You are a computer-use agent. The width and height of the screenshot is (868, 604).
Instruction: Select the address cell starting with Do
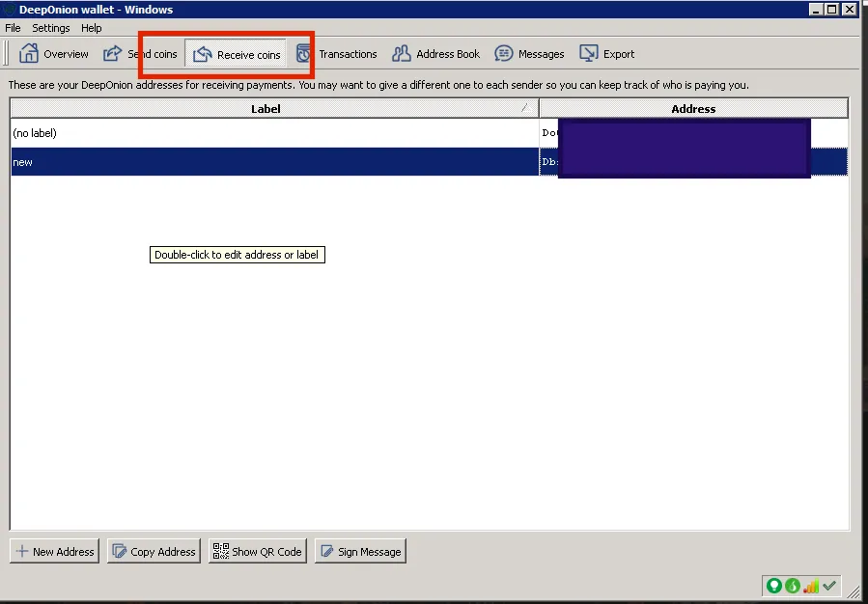693,133
